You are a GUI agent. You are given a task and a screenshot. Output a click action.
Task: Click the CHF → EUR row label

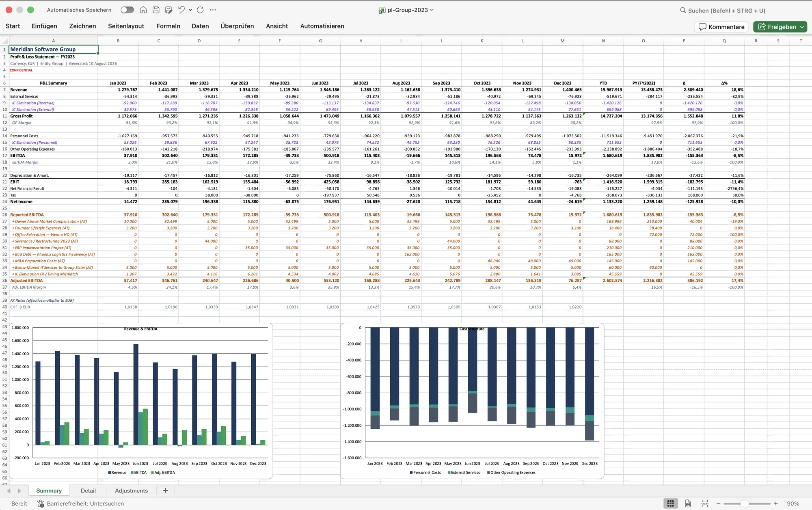54,307
